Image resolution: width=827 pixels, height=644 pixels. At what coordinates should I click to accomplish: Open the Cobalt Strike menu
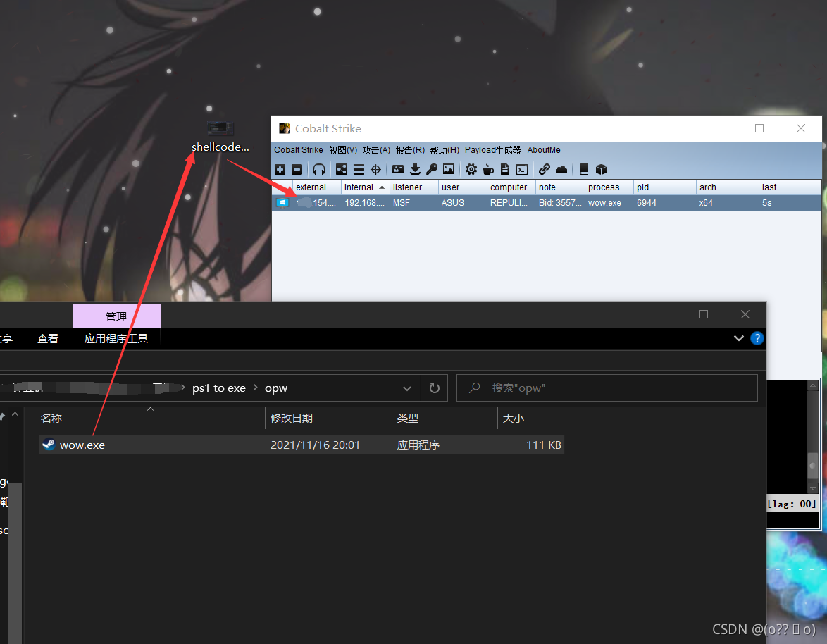[299, 150]
